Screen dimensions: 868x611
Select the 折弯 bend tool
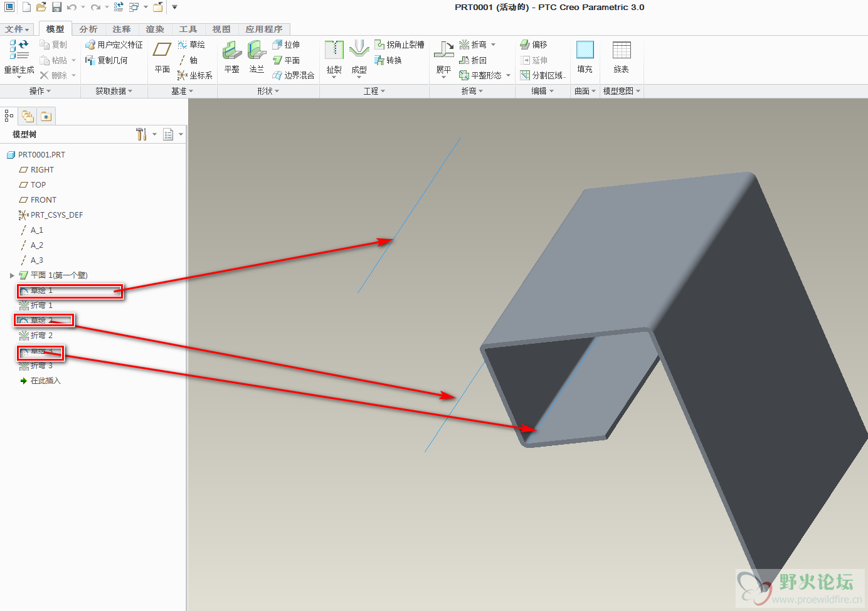[x=473, y=45]
